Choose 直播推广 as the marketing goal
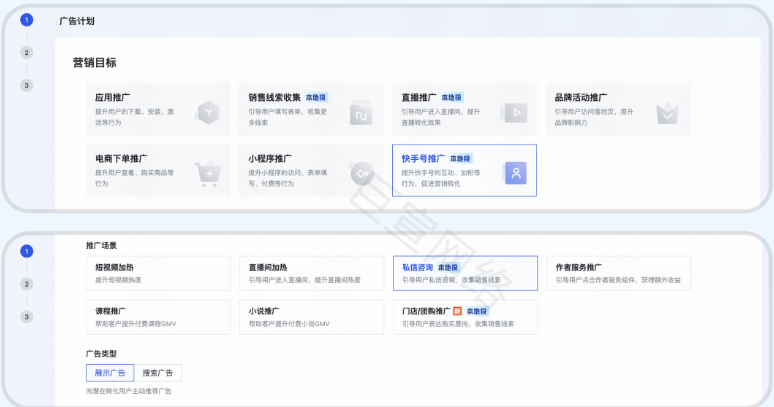This screenshot has height=407, width=774. tap(464, 109)
